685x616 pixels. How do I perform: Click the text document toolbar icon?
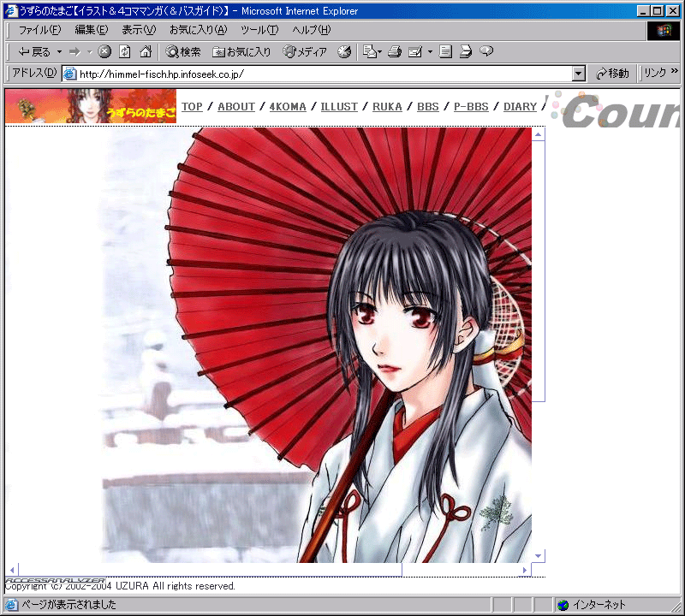click(445, 52)
